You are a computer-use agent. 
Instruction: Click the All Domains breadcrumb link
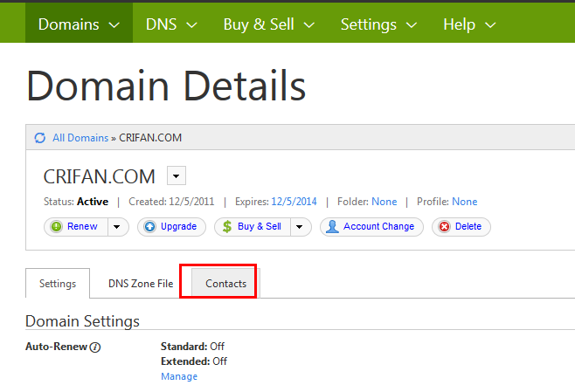click(x=80, y=138)
